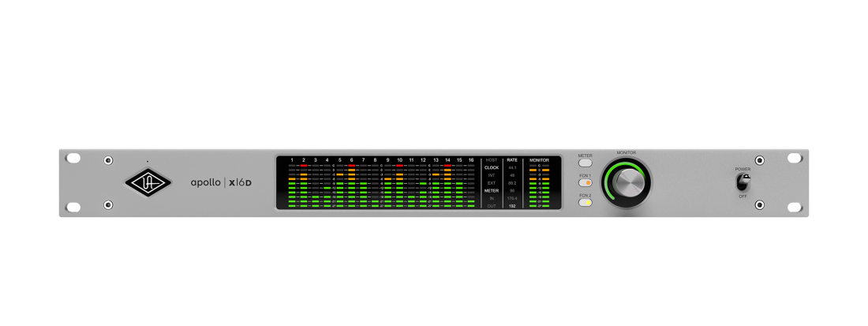
Task: Push the FCN 2 button with yellow LED
Action: pos(586,203)
